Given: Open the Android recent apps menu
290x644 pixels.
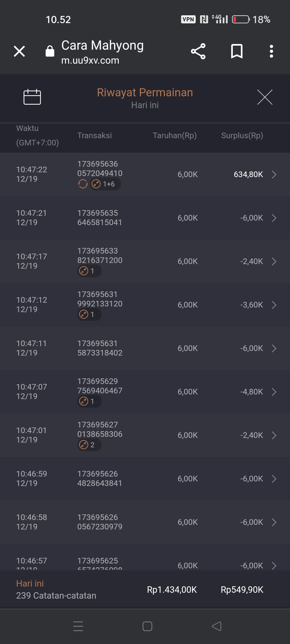Looking at the screenshot, I should tap(78, 626).
